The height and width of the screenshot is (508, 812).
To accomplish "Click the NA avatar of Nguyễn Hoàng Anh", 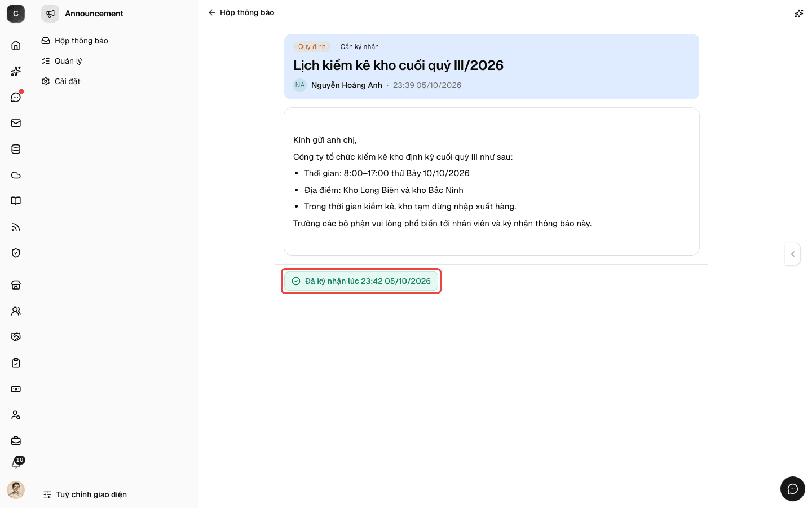I will pyautogui.click(x=300, y=85).
